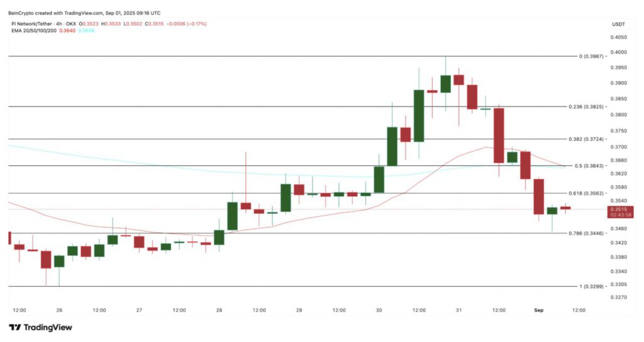Viewport: 644px width, 342px height.
Task: Click the cyan EMA value in legend
Action: coord(86,31)
